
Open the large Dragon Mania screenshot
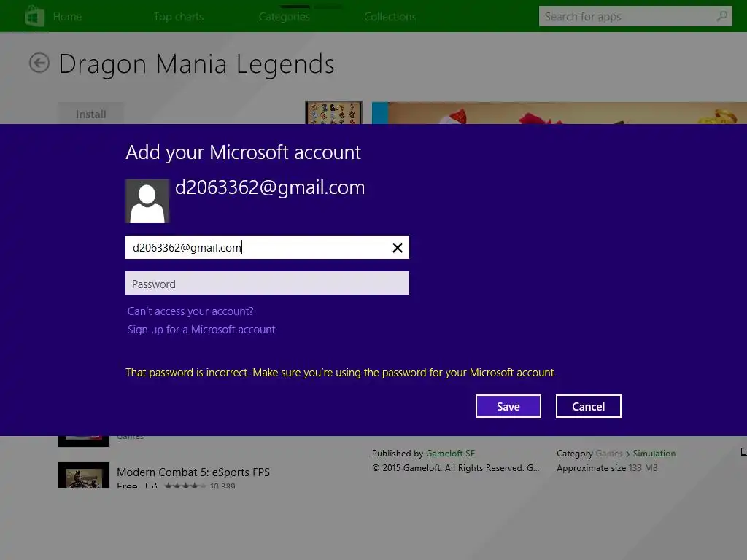pos(560,113)
